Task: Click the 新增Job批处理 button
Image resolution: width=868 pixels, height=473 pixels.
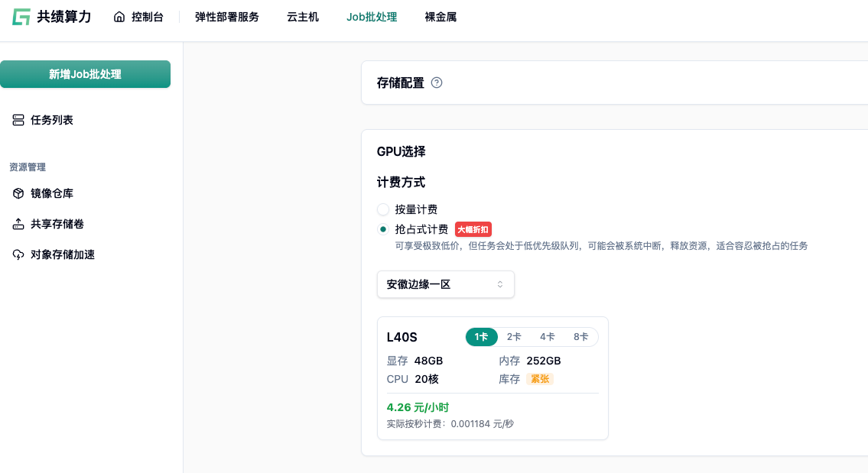Action: click(x=85, y=74)
